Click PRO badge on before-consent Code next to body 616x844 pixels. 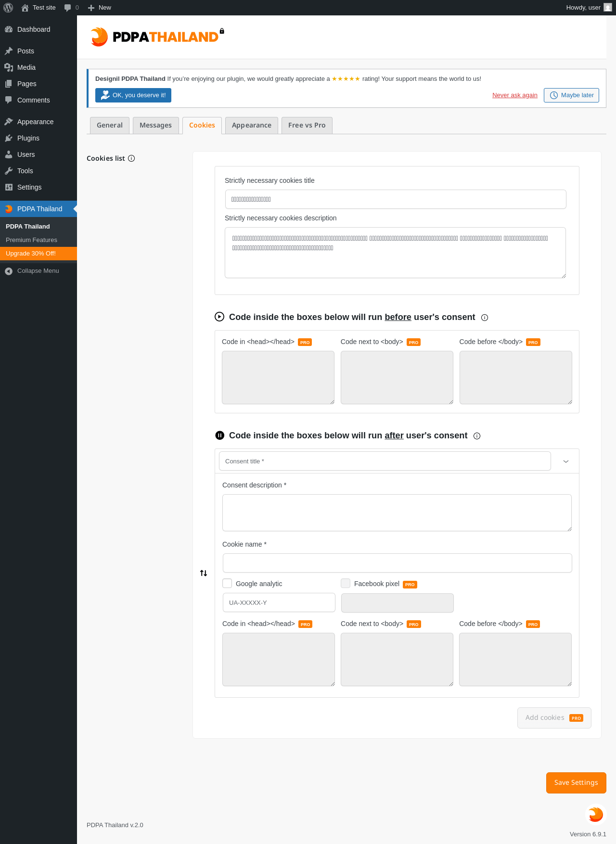click(x=413, y=342)
